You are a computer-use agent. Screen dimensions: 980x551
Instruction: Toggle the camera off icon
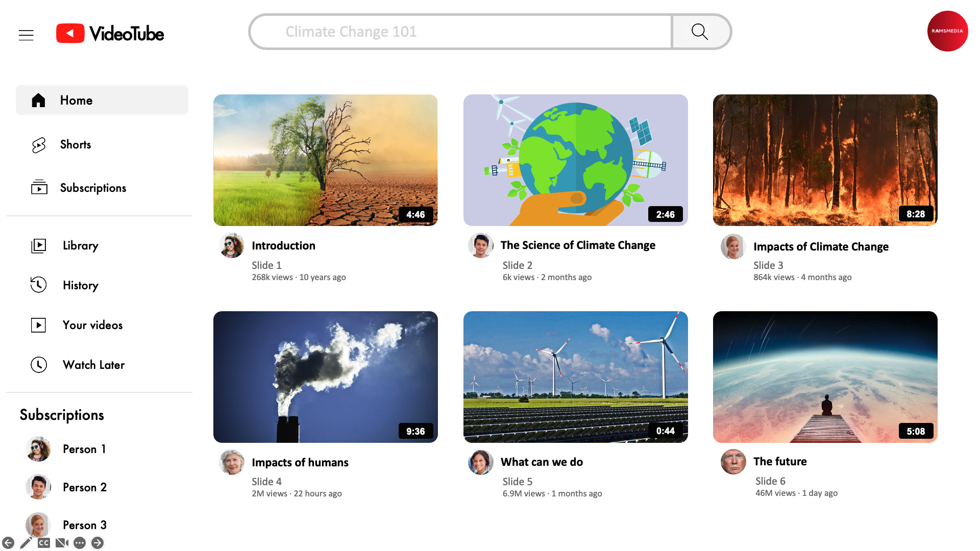(62, 543)
